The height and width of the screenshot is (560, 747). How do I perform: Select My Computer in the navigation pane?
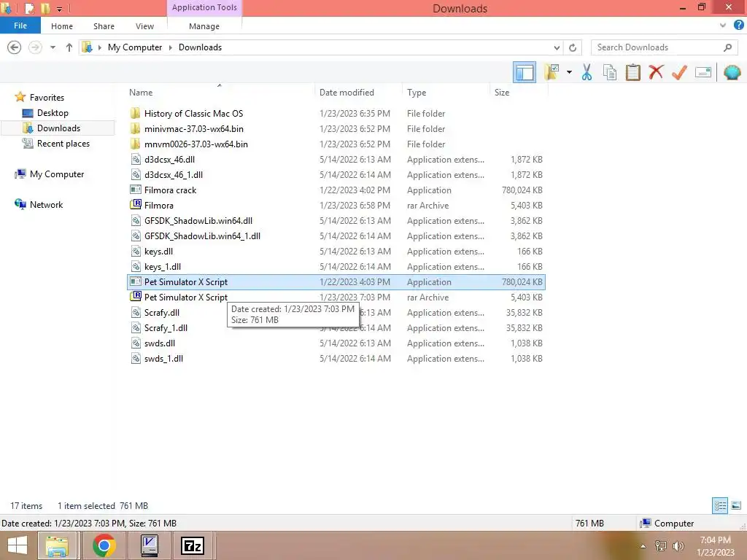[x=57, y=174]
